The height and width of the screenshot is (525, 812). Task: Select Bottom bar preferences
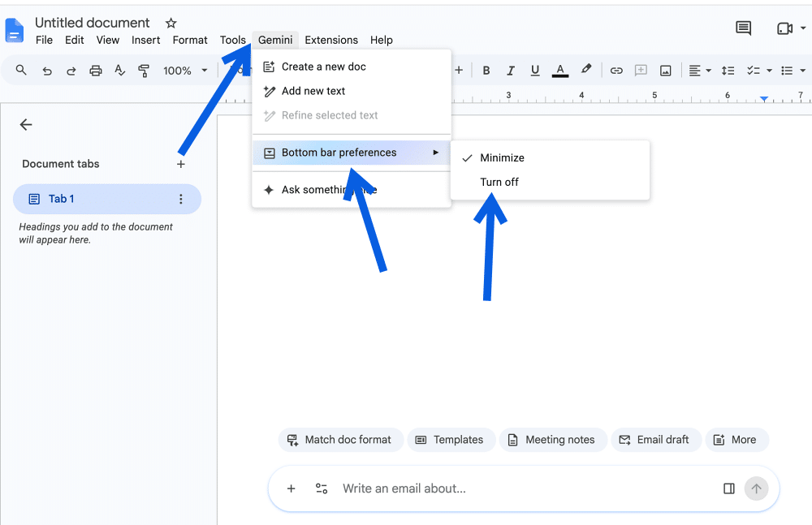point(352,153)
